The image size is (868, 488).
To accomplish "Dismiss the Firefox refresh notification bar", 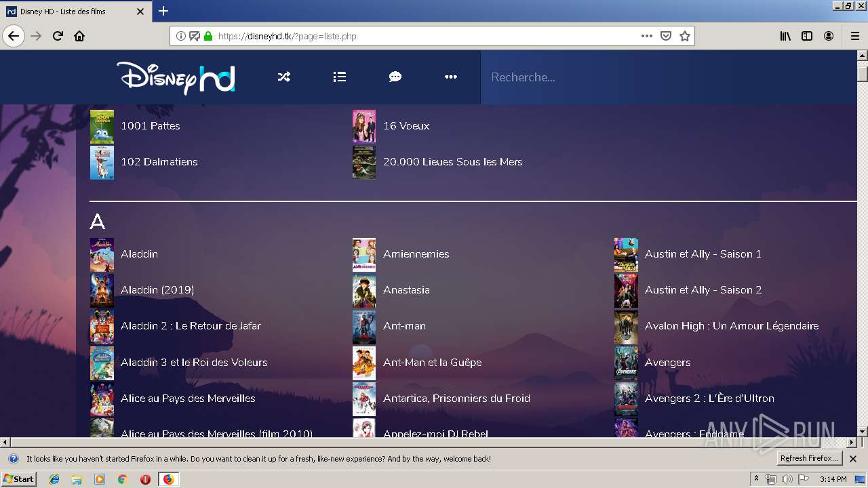I will pyautogui.click(x=853, y=459).
